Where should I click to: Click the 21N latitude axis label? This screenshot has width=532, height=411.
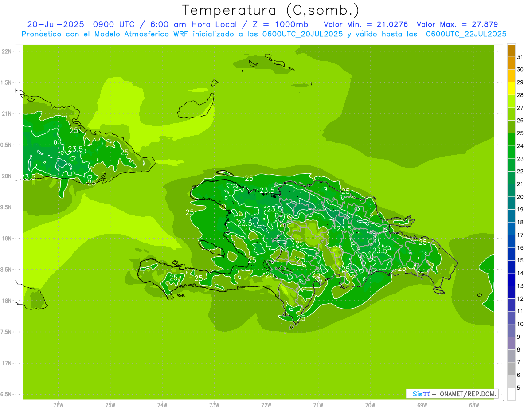point(7,114)
